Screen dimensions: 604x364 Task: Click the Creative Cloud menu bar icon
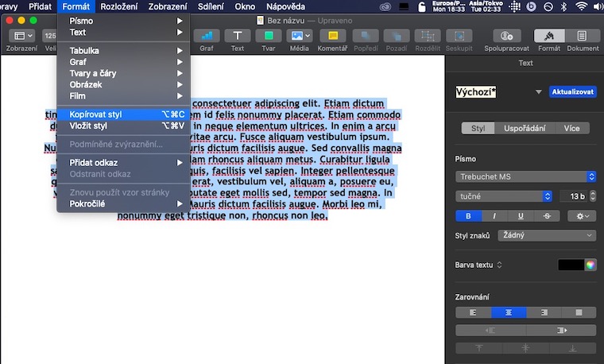[385, 6]
